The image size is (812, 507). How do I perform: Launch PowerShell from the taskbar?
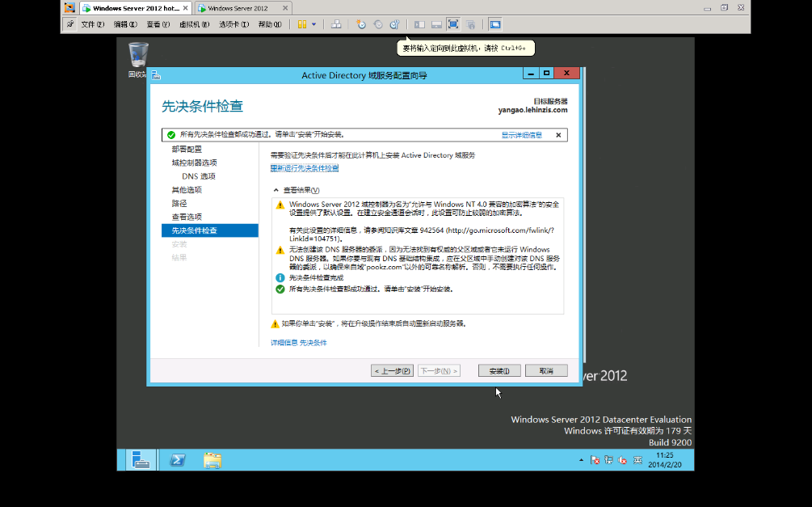tap(177, 460)
